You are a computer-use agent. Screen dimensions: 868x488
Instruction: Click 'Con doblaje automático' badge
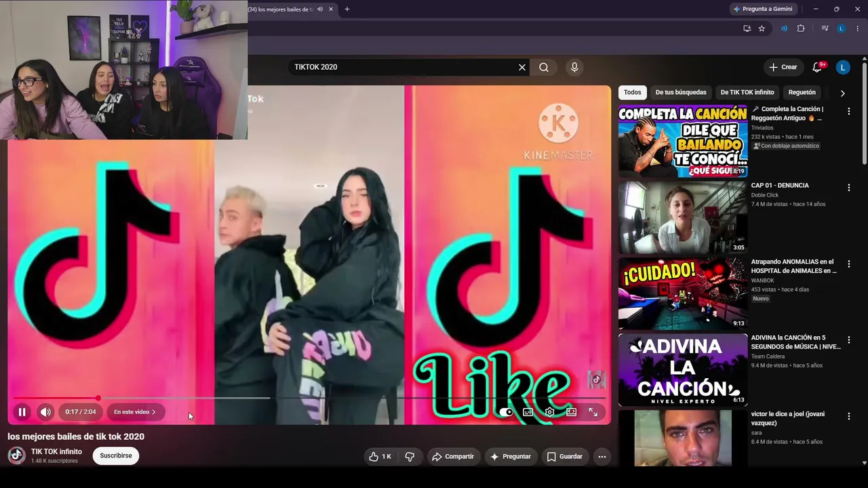(x=786, y=146)
